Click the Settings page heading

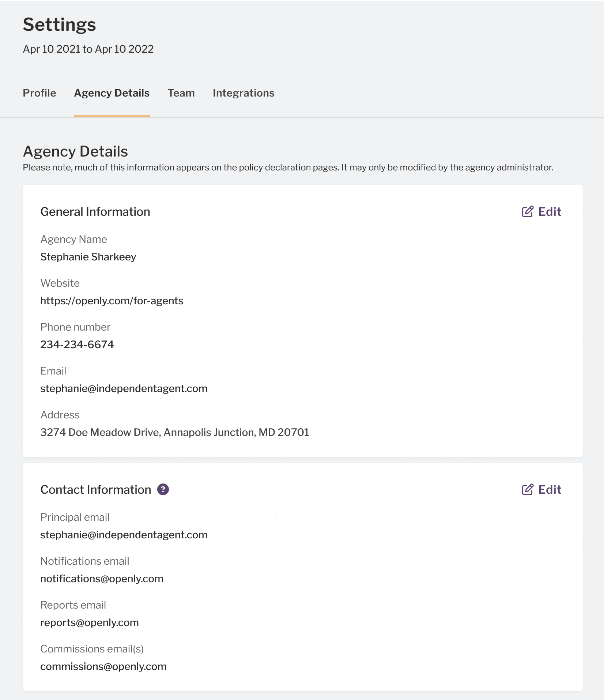(x=60, y=25)
